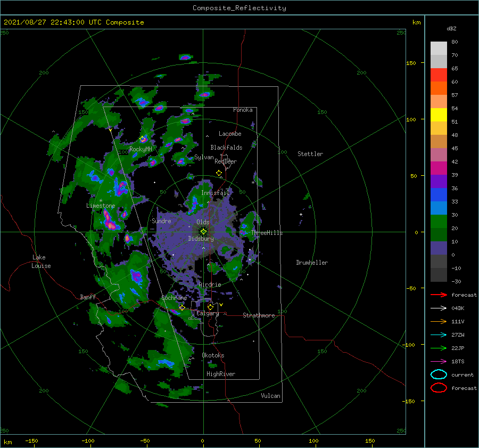Click the Blackfalds town label
The width and height of the screenshot is (479, 448).
[226, 148]
